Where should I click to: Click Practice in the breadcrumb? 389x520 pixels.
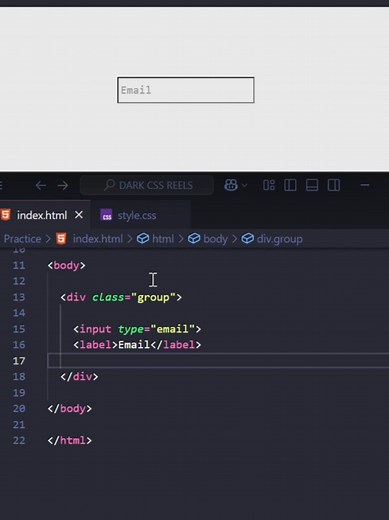click(x=22, y=239)
